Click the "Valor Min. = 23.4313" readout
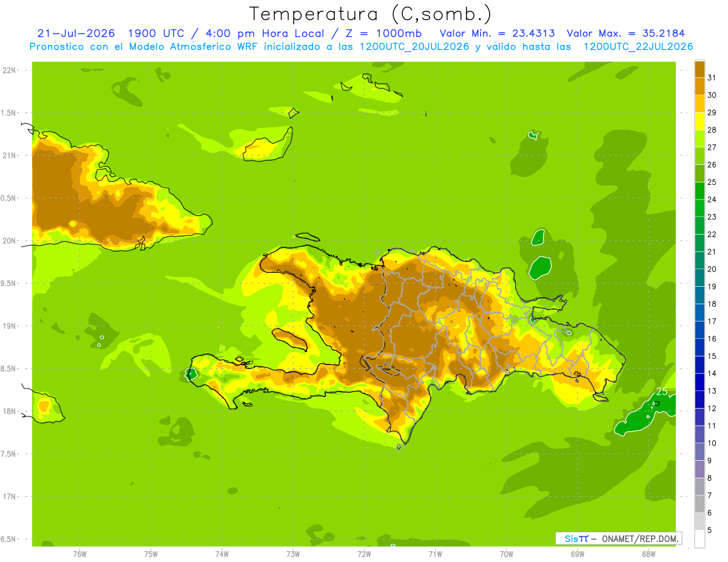728x562 pixels. [x=499, y=33]
